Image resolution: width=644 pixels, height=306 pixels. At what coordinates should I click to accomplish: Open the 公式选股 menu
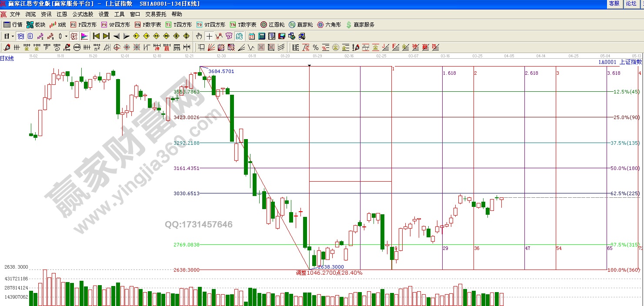pos(83,14)
